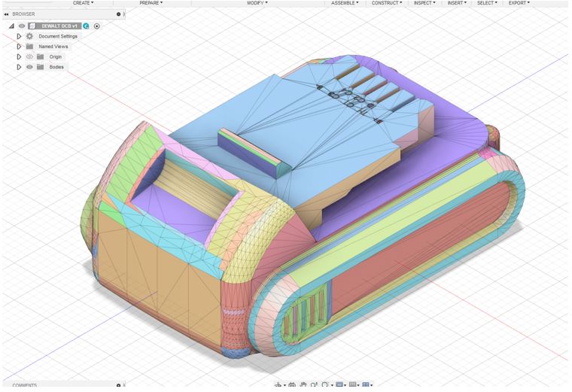Screen dimensions: 572x392
Task: Open the INSERT menu
Action: [457, 3]
